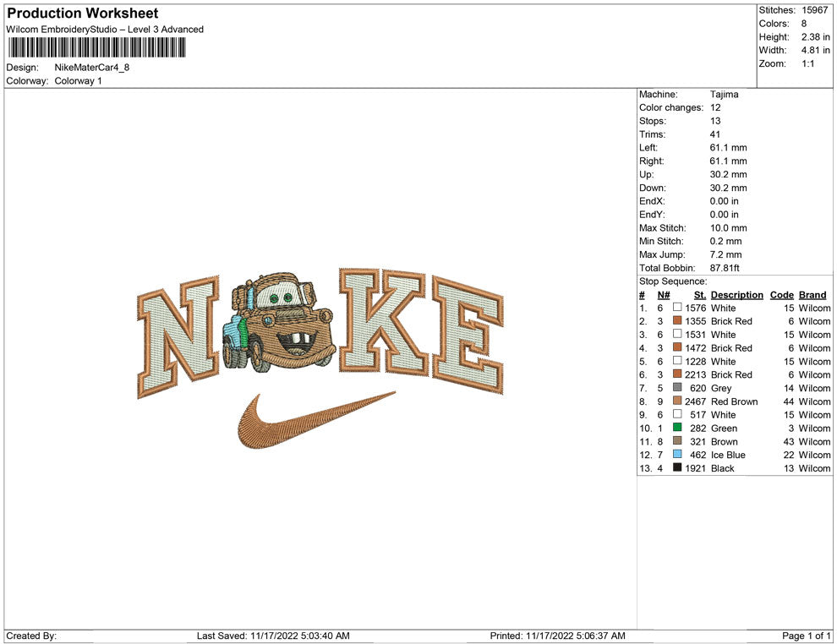Screen dimensions: 837x644
Task: Click the Nike swoosh embroidery graphic
Action: (x=316, y=420)
